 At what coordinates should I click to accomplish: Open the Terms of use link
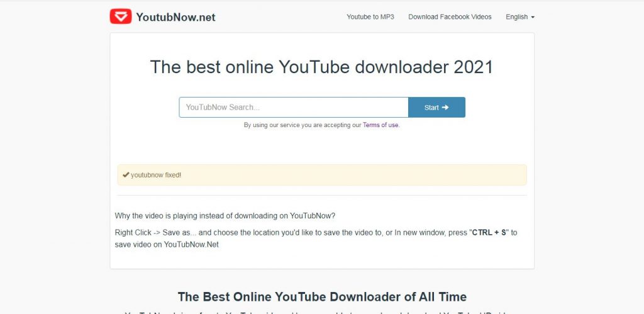[380, 125]
